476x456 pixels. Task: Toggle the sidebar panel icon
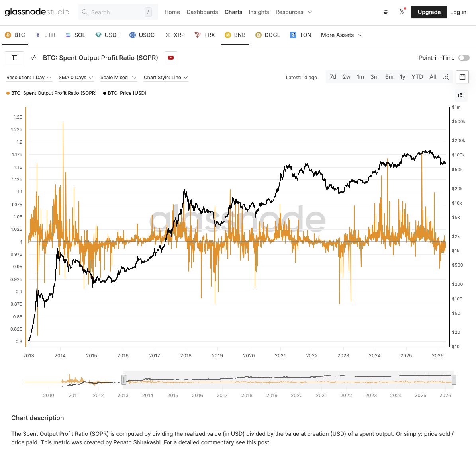[x=14, y=58]
